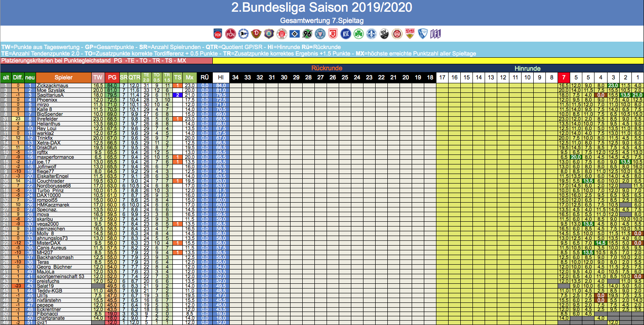Click the Gesamtwertung 7.Spieltag subtitle
Screen dimensions: 644x325
tap(322, 20)
